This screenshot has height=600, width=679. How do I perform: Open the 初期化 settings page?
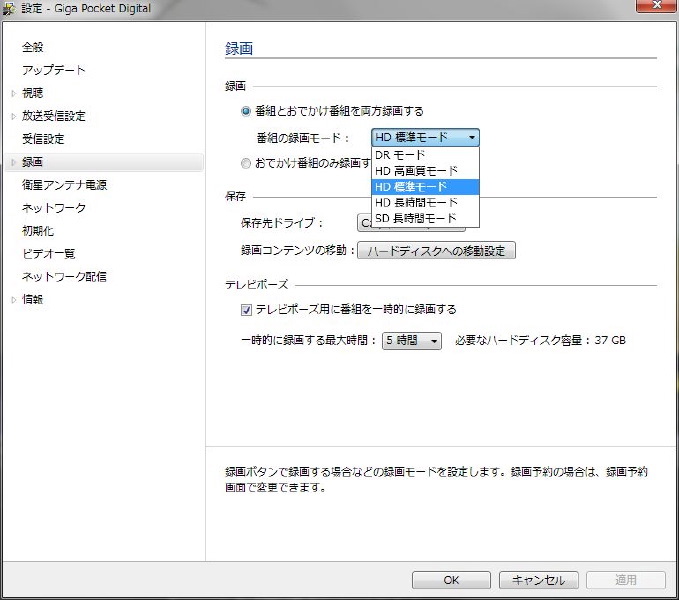coord(38,231)
